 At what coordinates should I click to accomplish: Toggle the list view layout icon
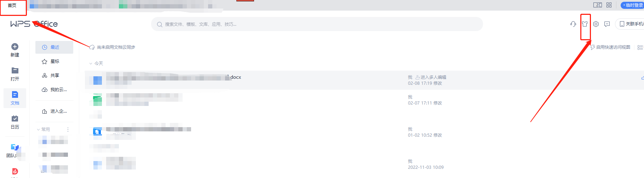[x=640, y=47]
